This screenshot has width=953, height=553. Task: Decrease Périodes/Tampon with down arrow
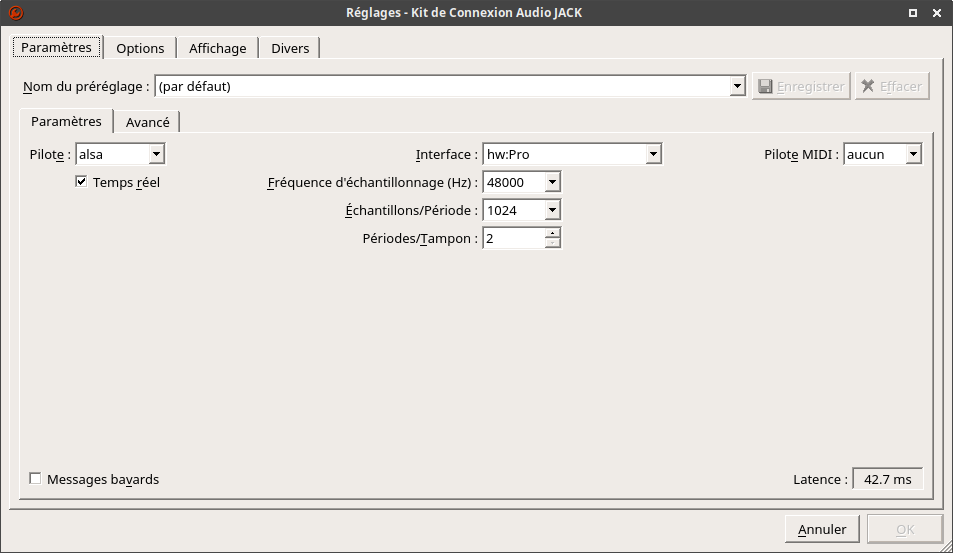[552, 243]
